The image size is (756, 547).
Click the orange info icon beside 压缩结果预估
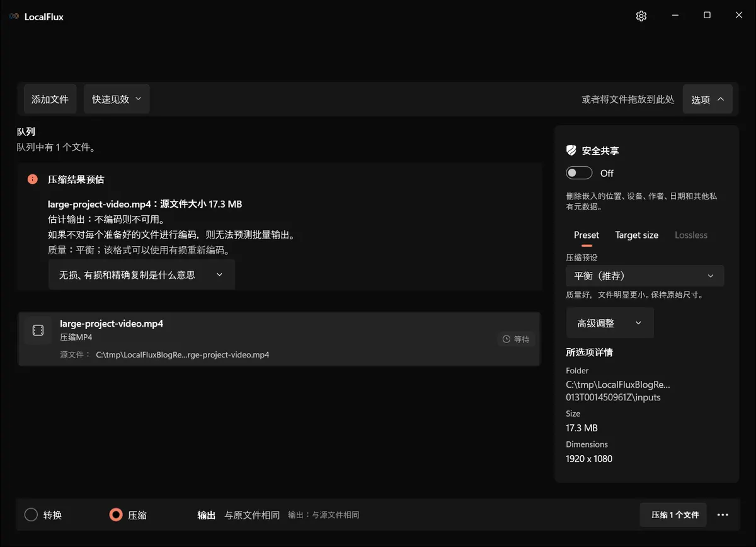(33, 179)
